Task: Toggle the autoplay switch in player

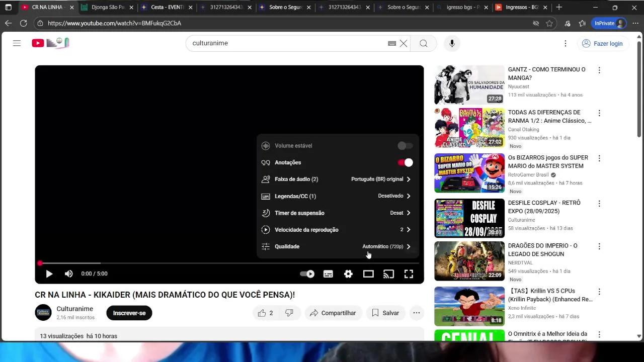Action: coord(307,274)
